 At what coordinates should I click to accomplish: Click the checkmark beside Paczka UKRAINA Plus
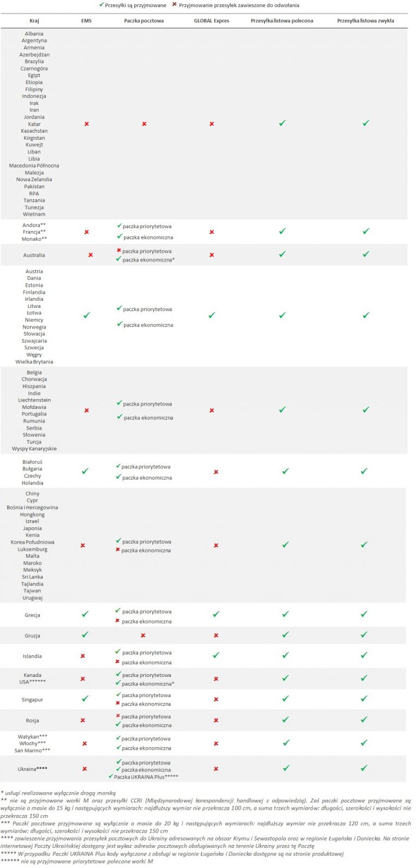(x=111, y=776)
